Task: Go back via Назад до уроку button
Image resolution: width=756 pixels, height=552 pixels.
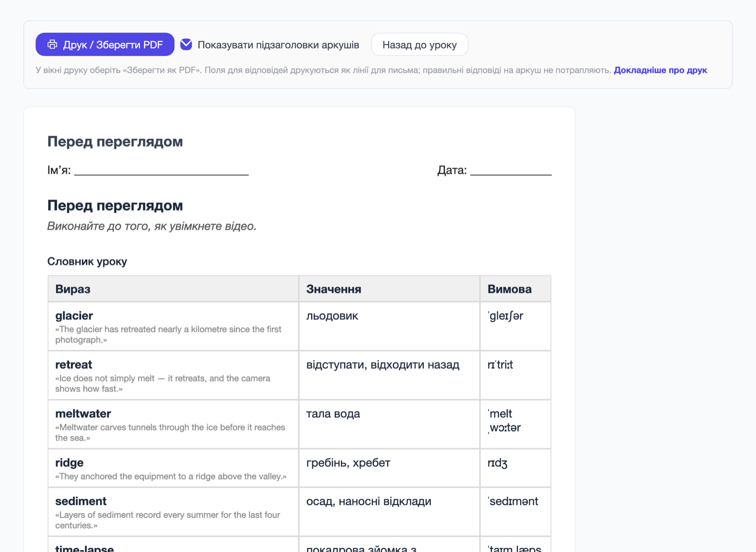Action: click(420, 44)
